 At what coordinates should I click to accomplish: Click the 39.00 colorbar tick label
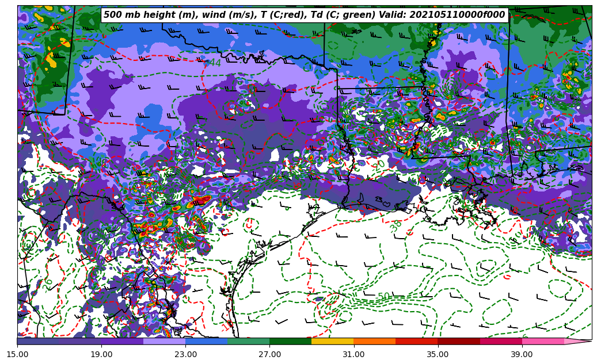click(x=522, y=354)
